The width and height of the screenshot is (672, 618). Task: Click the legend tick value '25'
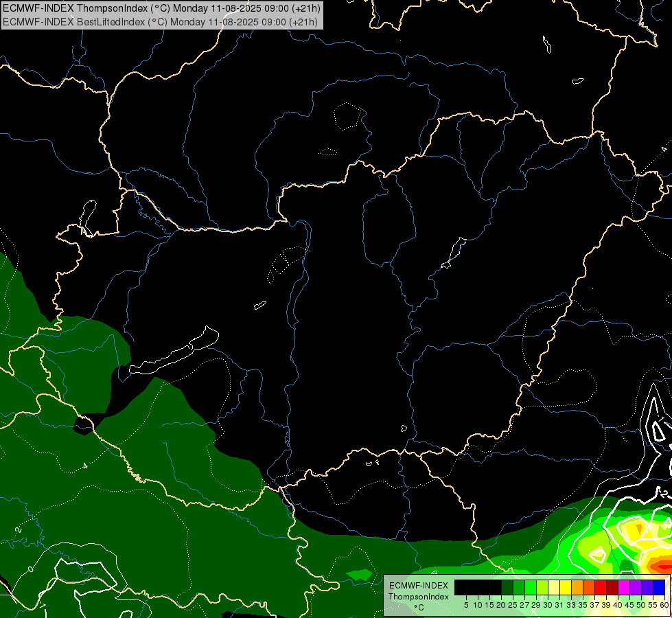513,605
